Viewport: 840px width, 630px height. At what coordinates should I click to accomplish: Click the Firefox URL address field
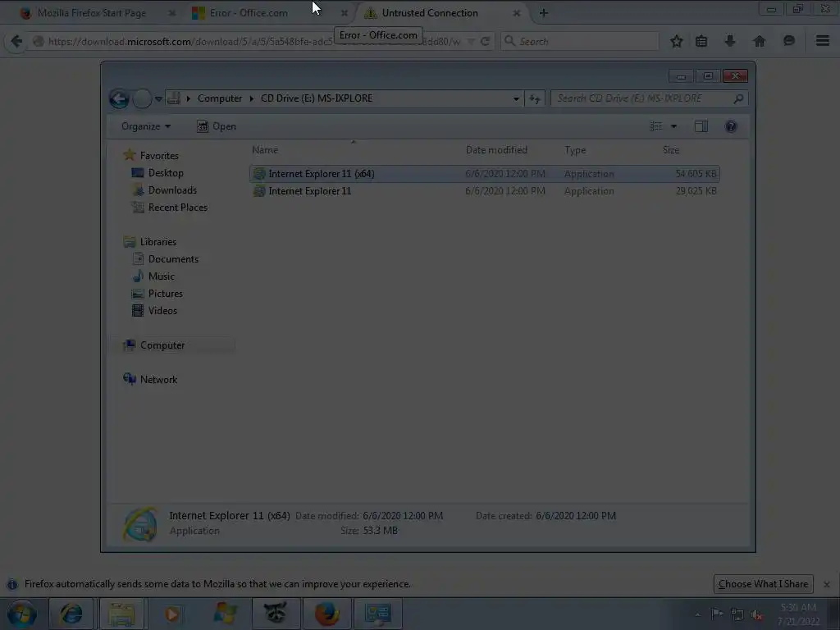click(254, 41)
